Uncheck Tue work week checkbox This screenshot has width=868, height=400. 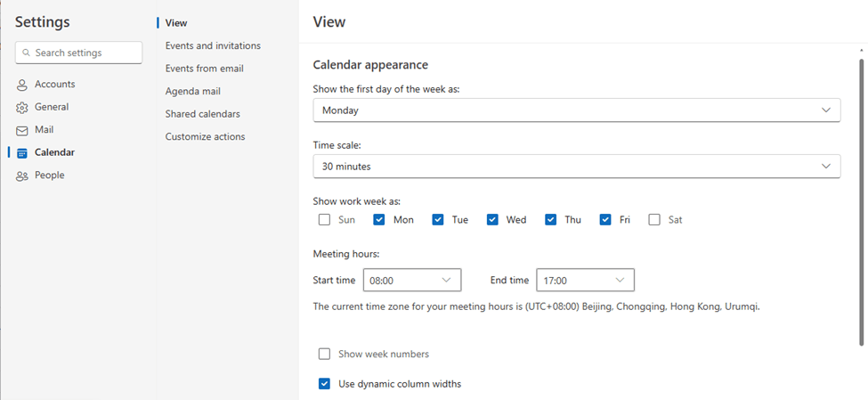[438, 220]
